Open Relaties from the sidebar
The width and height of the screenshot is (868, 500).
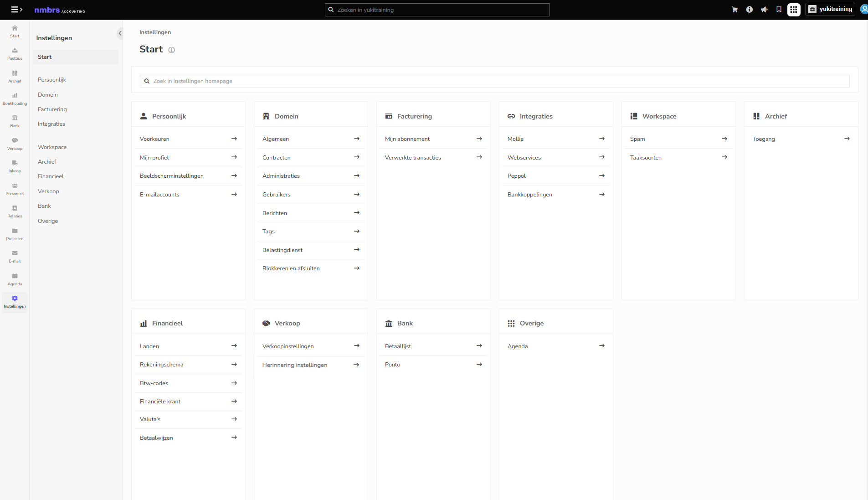[x=15, y=211]
